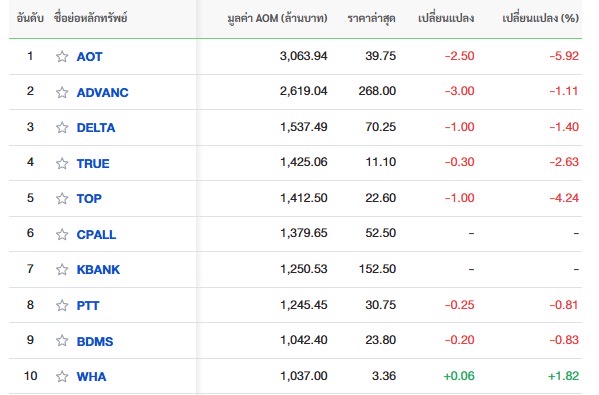Viewport: 599px width, 395px height.
Task: Sort by ราคาล่าสุด column header
Action: 371,18
